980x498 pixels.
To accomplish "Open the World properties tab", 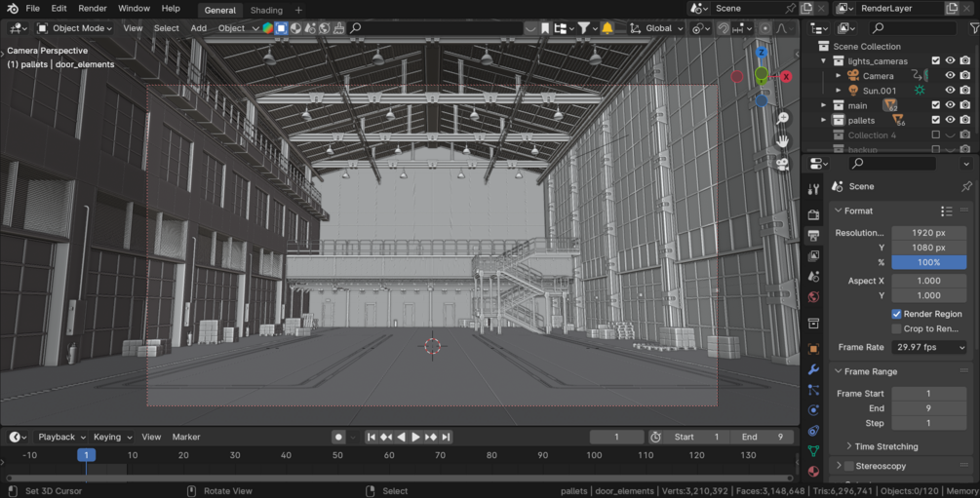I will click(x=813, y=297).
